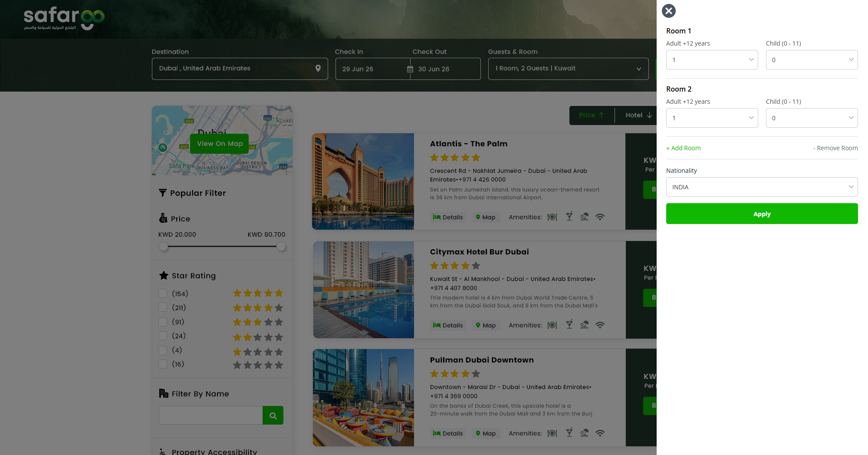868x455 pixels.
Task: Open the Nationality dropdown showing INDIA
Action: click(x=762, y=187)
